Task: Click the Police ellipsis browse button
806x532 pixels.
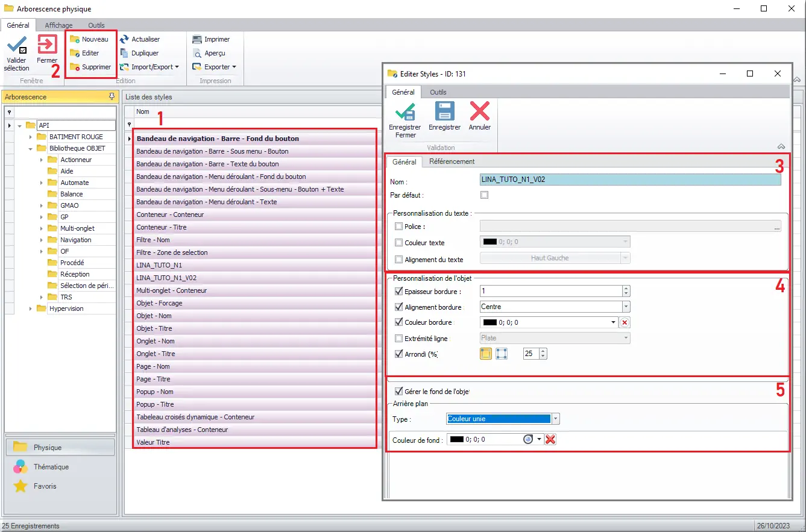Action: [x=777, y=227]
